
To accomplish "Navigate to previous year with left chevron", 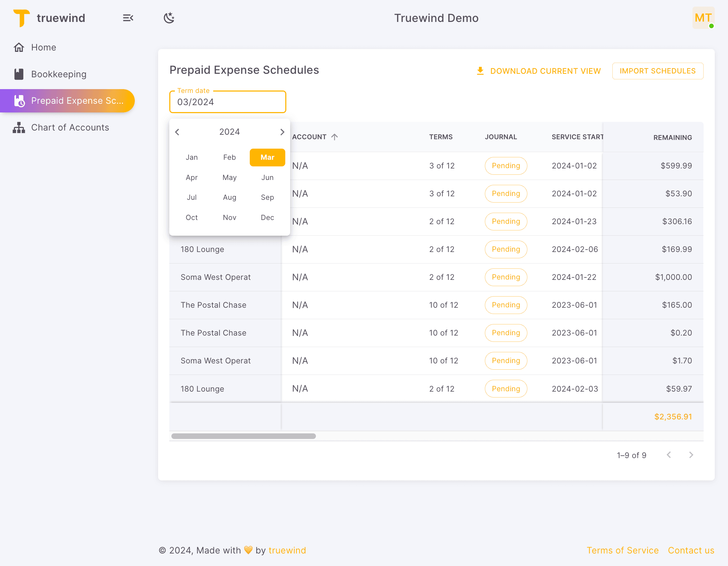I will coord(177,132).
